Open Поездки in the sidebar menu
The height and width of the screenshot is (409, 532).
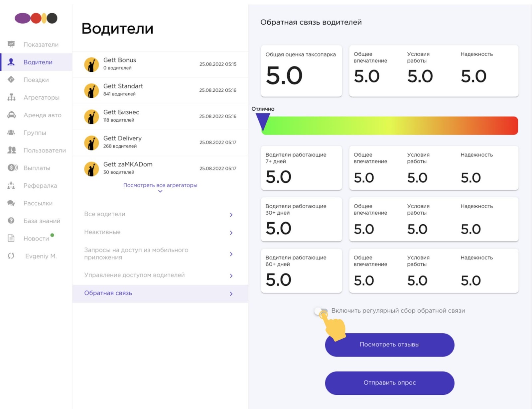(x=36, y=80)
